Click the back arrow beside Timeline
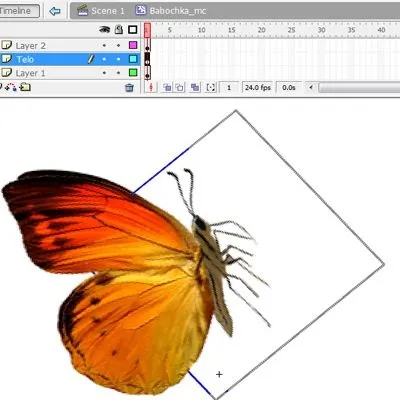Image resolution: width=400 pixels, height=400 pixels. coord(55,11)
